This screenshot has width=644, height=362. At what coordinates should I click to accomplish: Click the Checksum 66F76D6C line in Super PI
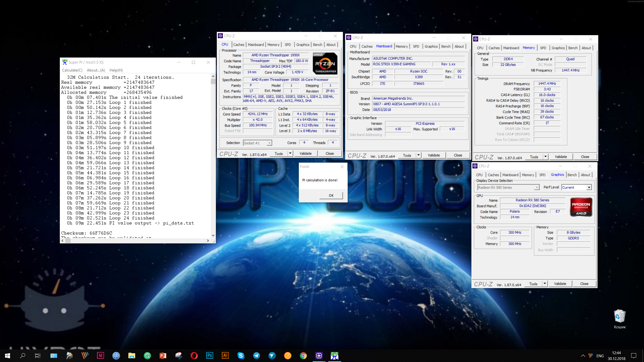point(87,233)
